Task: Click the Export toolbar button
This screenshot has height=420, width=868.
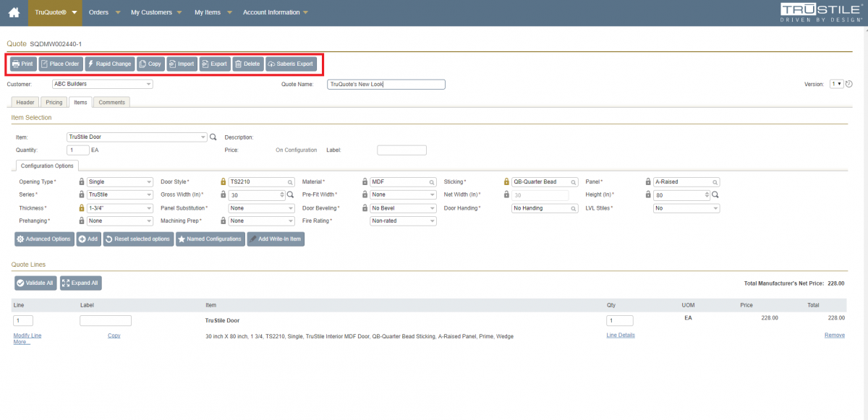Action: (215, 64)
